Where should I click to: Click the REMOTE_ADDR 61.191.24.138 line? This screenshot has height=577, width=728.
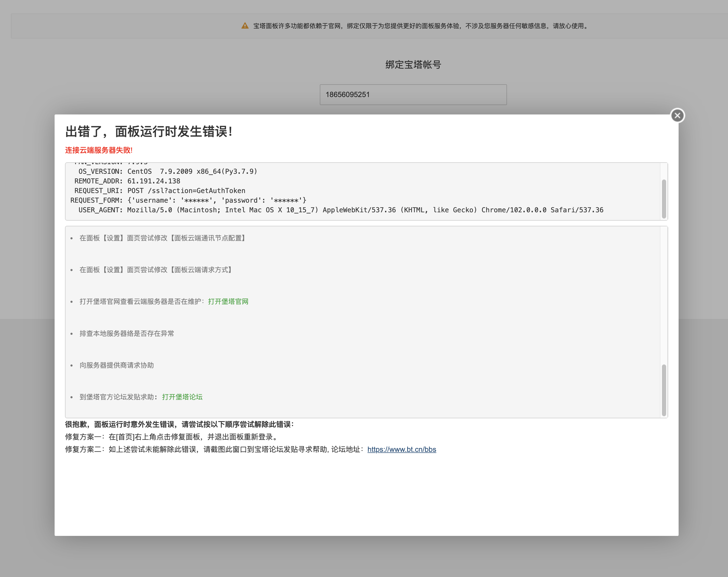(x=127, y=181)
